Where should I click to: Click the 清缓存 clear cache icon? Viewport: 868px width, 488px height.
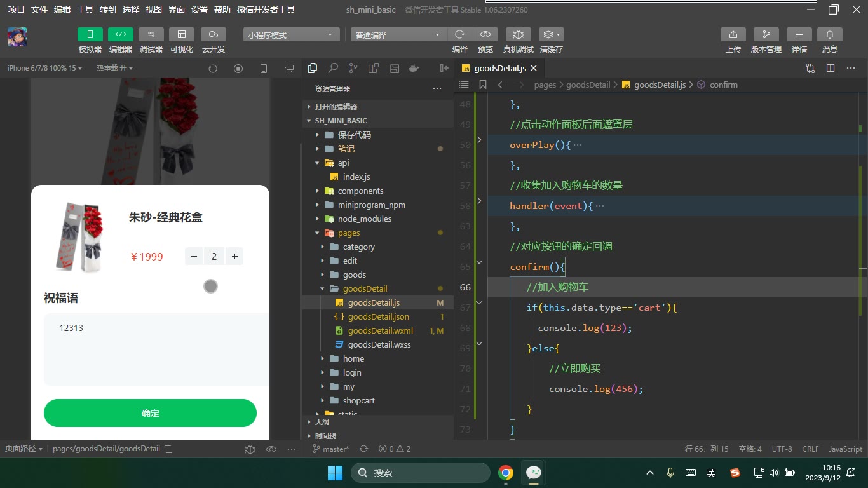click(551, 34)
